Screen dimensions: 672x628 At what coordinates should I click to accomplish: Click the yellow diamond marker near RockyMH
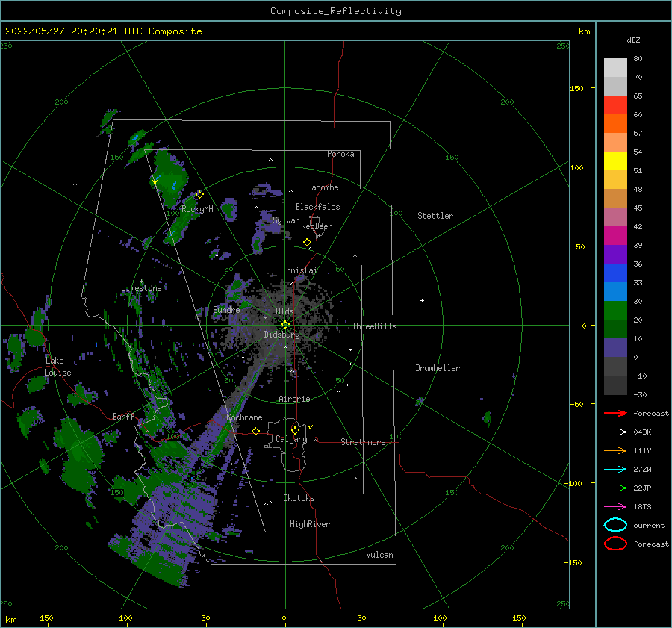pyautogui.click(x=199, y=195)
